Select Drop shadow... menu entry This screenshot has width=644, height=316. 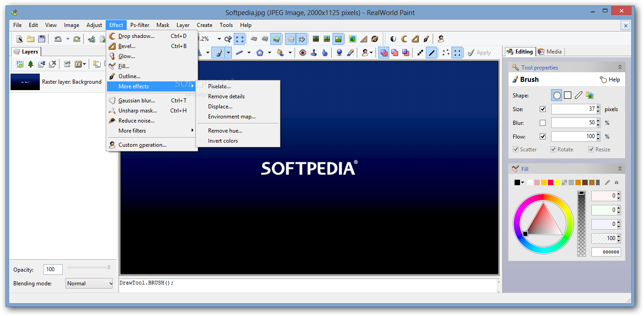pos(152,36)
